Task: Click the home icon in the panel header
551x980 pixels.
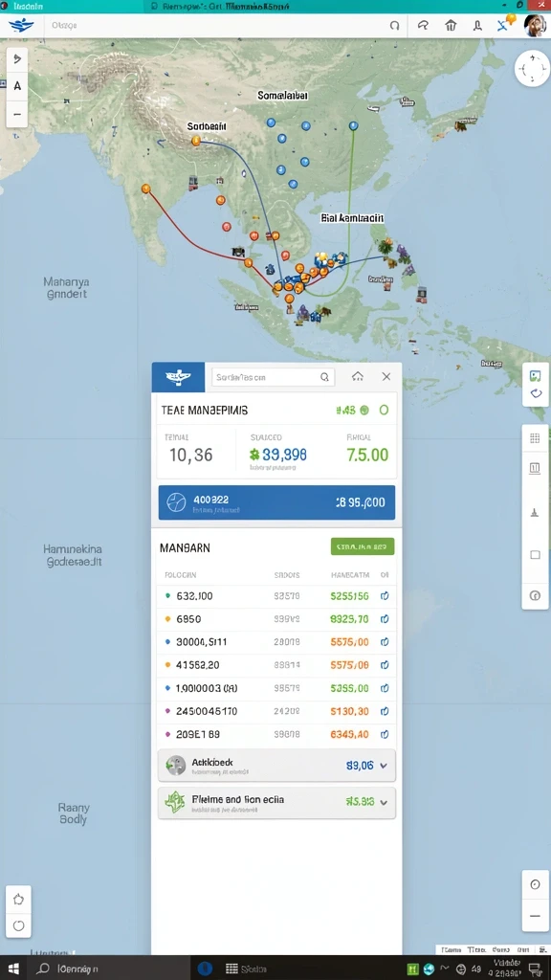Action: coord(358,376)
